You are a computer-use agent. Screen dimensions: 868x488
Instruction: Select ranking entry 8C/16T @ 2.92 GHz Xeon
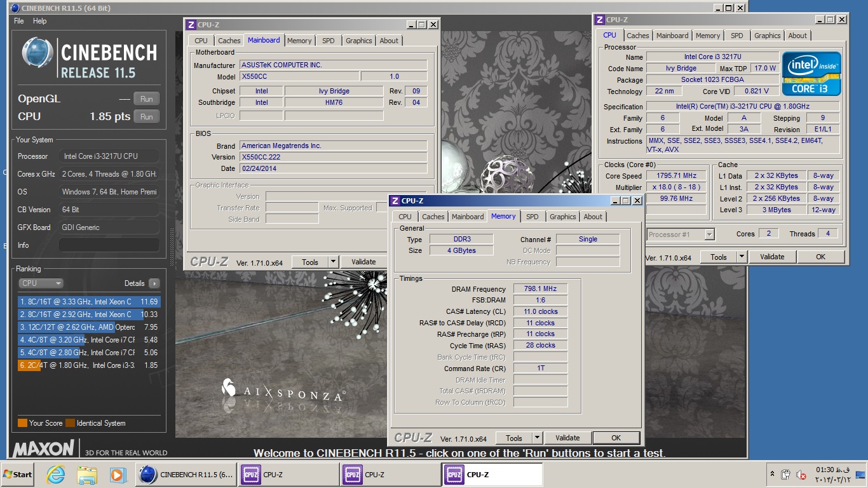(x=89, y=315)
